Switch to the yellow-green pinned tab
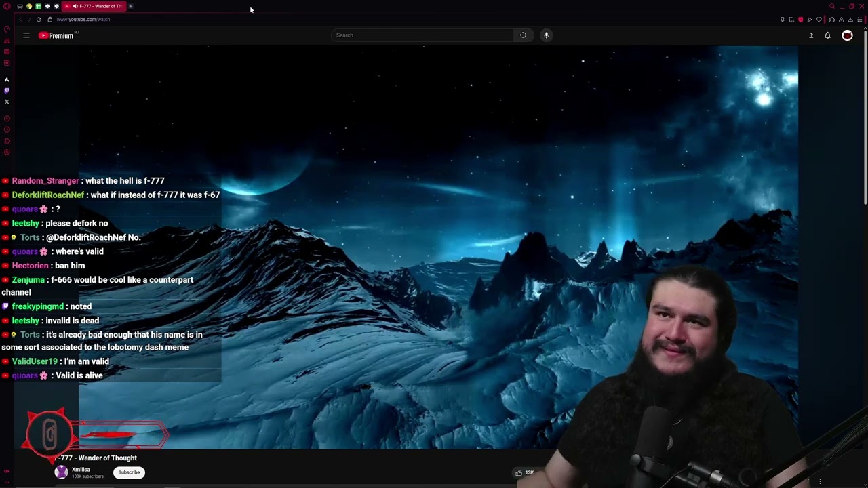The width and height of the screenshot is (868, 488). [29, 6]
